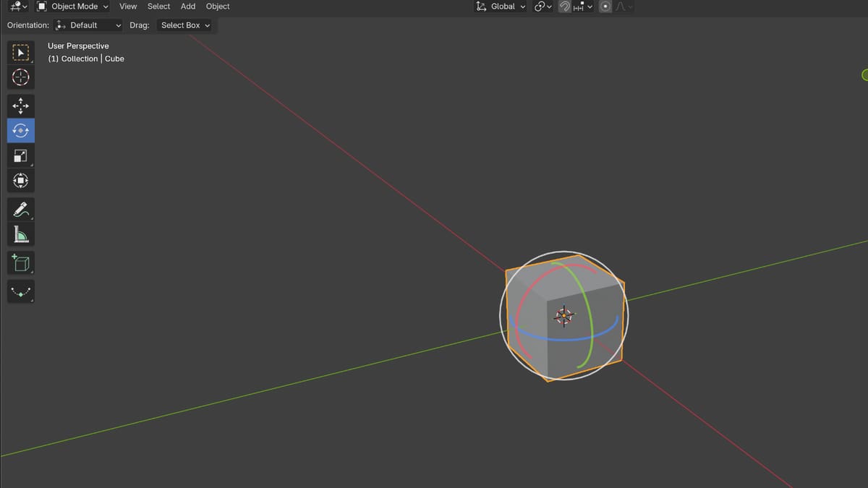The image size is (868, 488).
Task: Click the "(1) Collection | Cube" text
Action: point(86,59)
